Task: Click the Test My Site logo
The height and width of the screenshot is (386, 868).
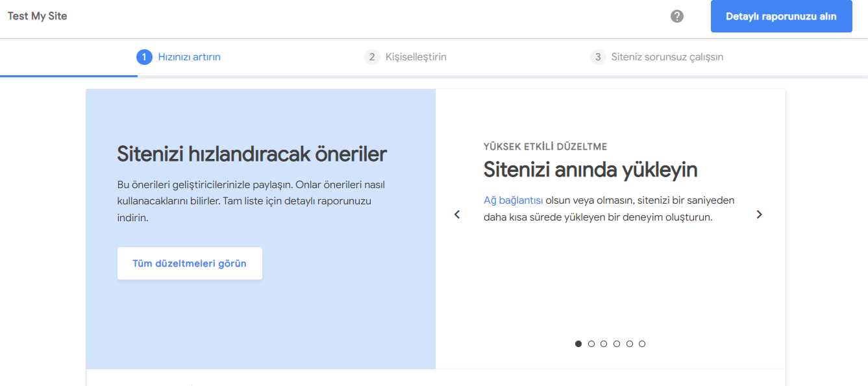Action: click(x=37, y=16)
